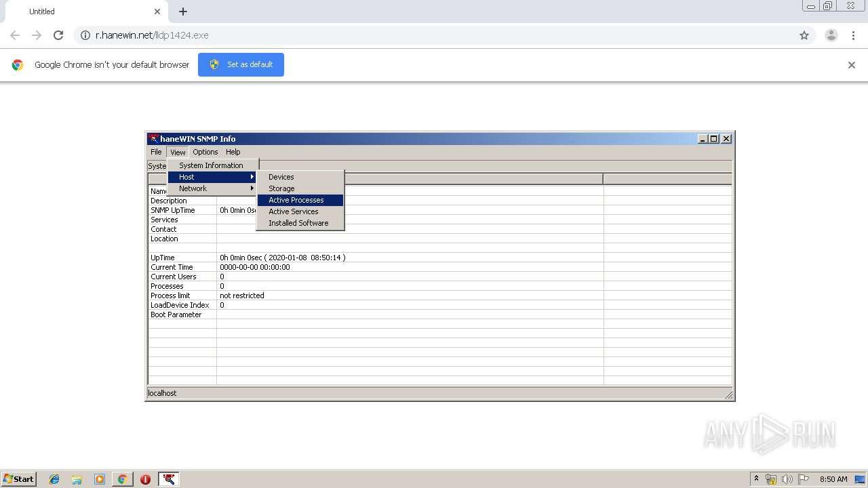Click the 'not restricted' Process limit value
Screen dimensions: 868x488
click(242, 296)
